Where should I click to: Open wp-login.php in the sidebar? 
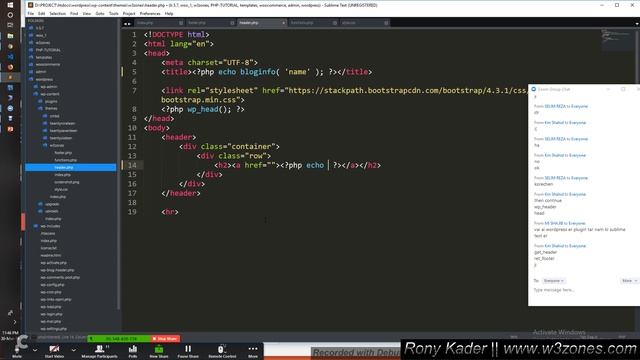tap(51, 314)
